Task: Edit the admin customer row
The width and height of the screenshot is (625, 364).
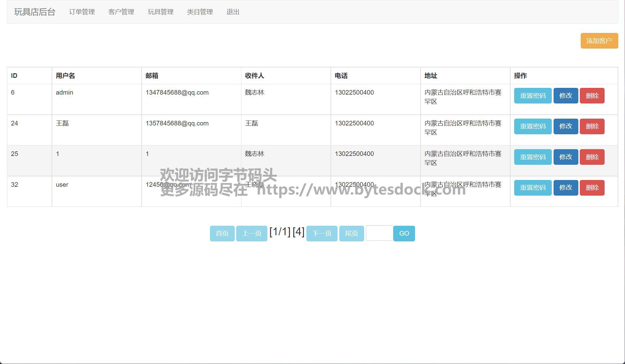Action: point(565,96)
